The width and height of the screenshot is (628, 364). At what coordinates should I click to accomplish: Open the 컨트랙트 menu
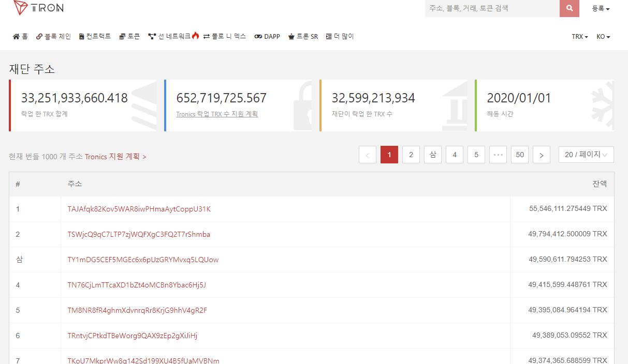[x=95, y=37]
